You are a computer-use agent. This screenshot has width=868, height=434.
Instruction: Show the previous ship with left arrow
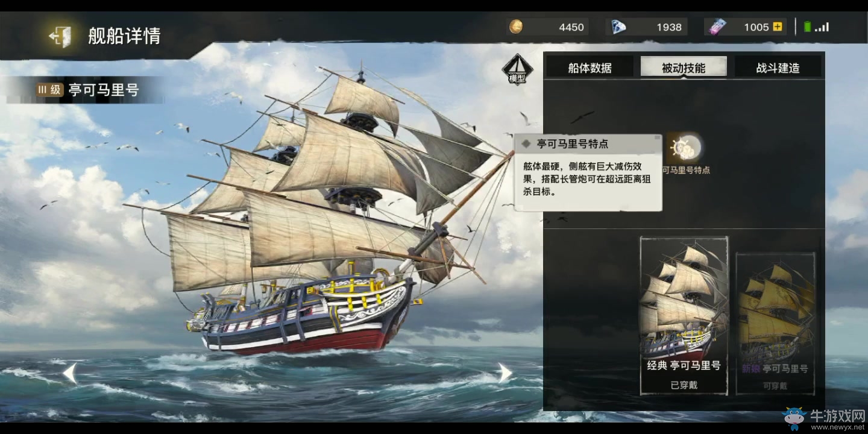pos(70,373)
